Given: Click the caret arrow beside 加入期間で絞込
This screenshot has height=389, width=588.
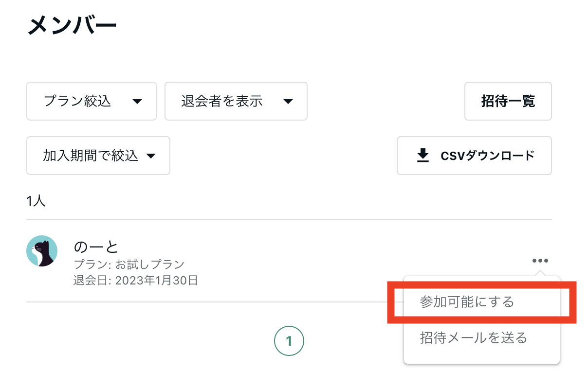Looking at the screenshot, I should click(x=151, y=156).
